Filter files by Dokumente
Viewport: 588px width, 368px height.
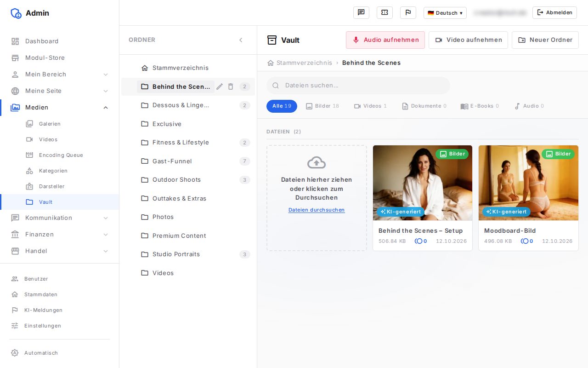(424, 106)
